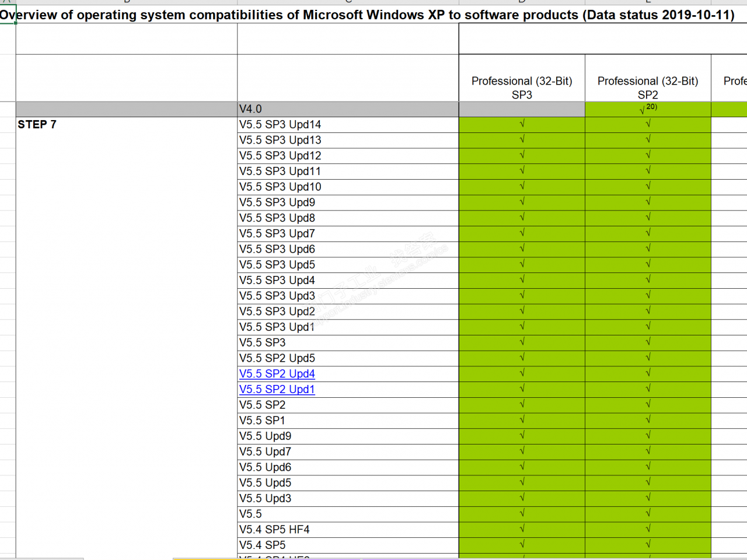The width and height of the screenshot is (747, 560).
Task: Click SP2 checkmark in V5.5 SP1 row
Action: pyautogui.click(x=648, y=419)
